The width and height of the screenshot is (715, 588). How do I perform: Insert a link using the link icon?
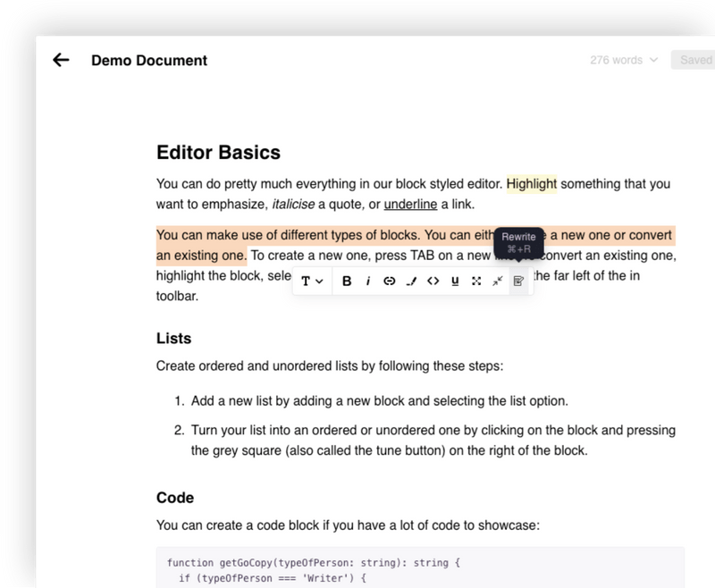390,281
